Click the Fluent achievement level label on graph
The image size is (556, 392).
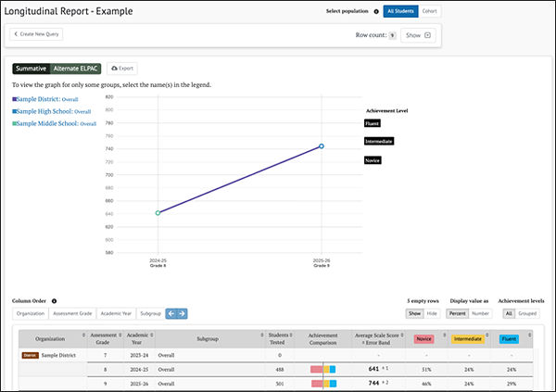(373, 123)
